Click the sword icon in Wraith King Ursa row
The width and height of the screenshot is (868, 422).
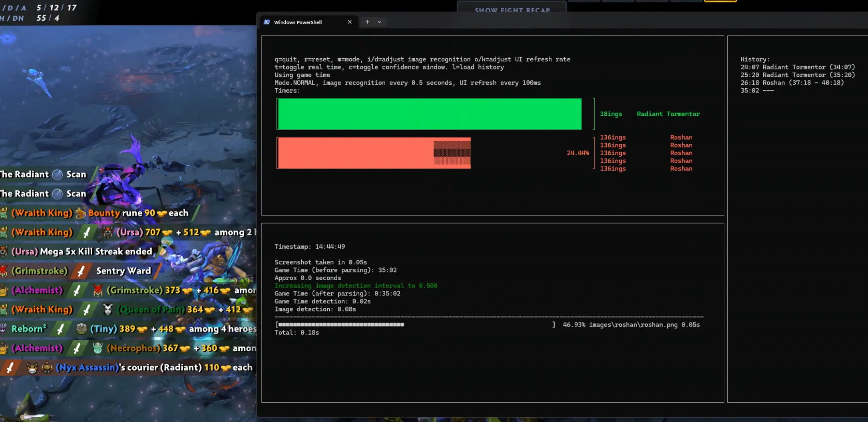coord(87,232)
